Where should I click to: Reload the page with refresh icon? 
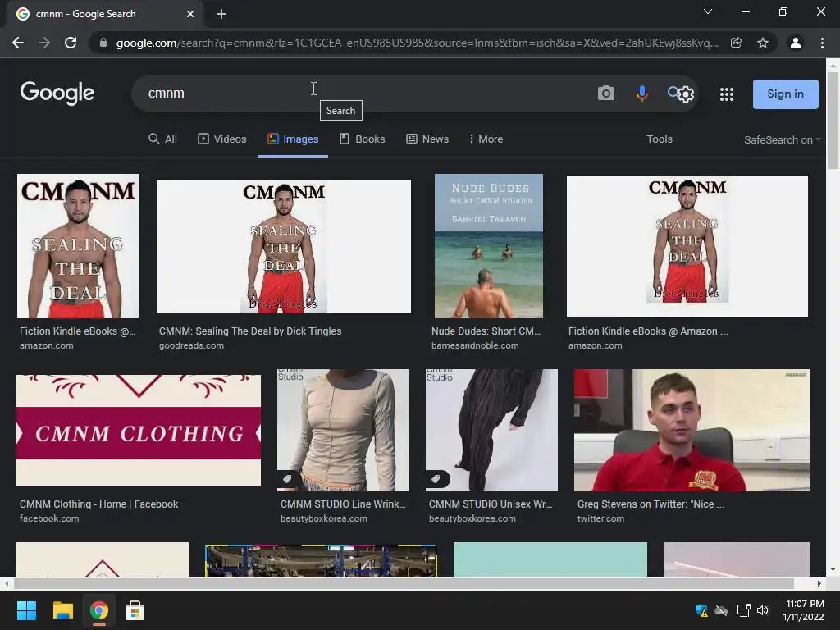click(x=71, y=43)
